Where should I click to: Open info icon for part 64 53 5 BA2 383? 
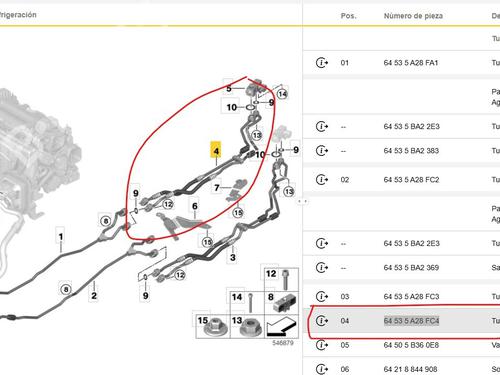pyautogui.click(x=322, y=150)
